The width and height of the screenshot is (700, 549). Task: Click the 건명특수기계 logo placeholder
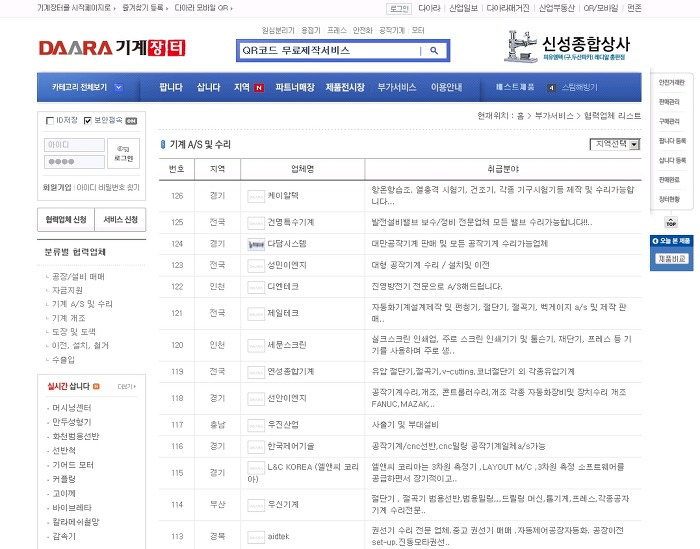256,222
